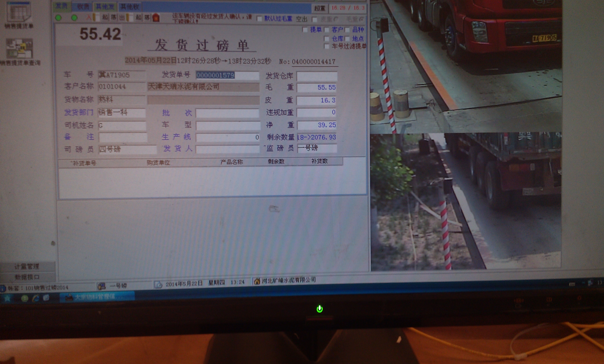Image resolution: width=604 pixels, height=364 pixels.
Task: Click the second green indicator light
Action: 74,18
